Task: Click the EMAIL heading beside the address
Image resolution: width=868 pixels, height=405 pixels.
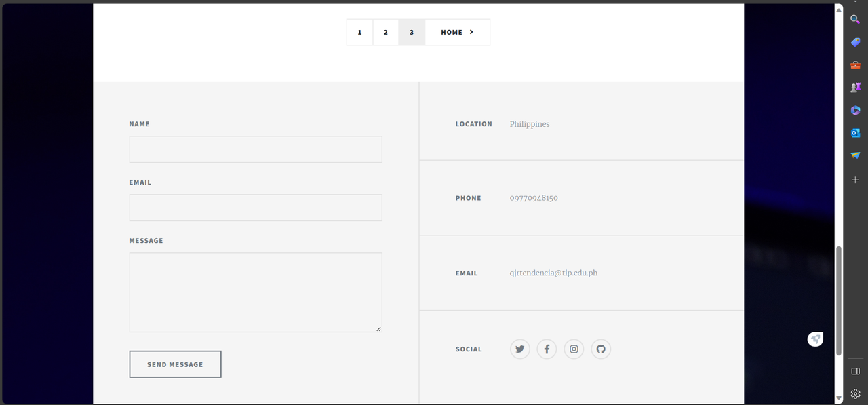Action: (467, 273)
